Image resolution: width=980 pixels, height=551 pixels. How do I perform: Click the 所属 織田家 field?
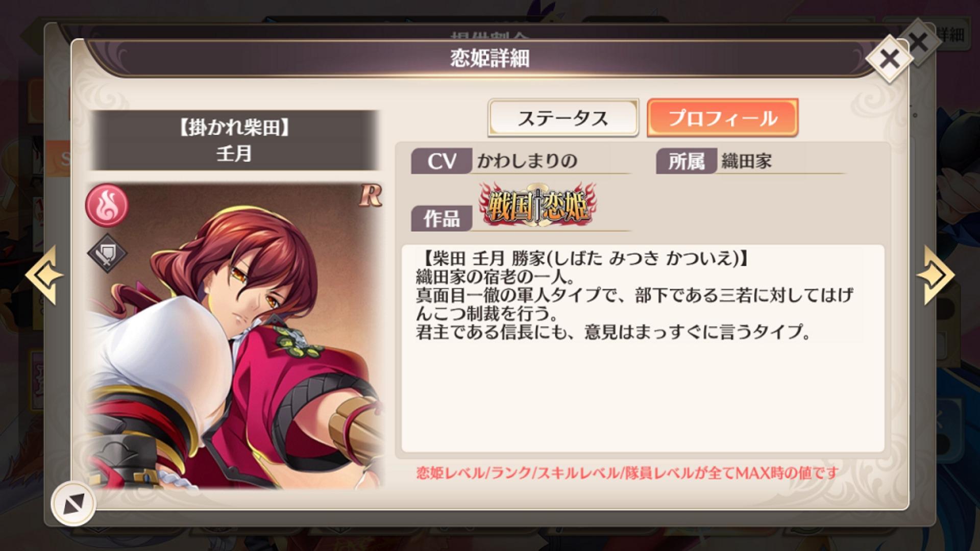tap(750, 161)
